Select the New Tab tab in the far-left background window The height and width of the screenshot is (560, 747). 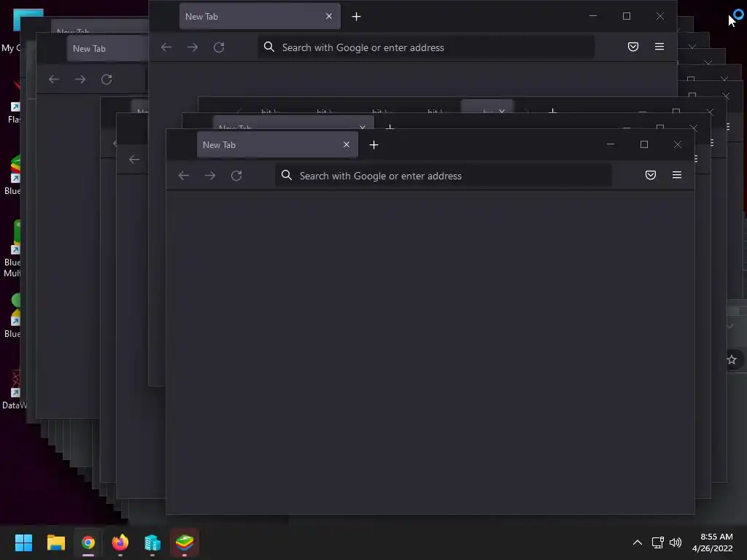[108, 49]
